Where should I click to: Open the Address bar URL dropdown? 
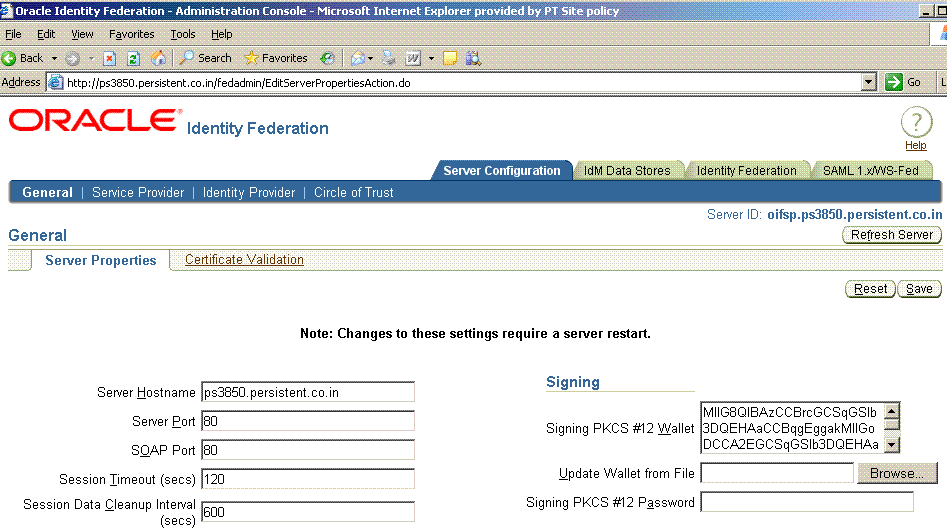(868, 82)
